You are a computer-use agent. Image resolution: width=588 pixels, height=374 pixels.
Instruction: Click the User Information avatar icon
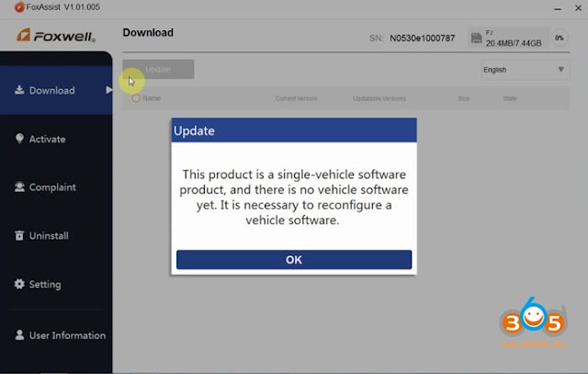[x=19, y=335]
